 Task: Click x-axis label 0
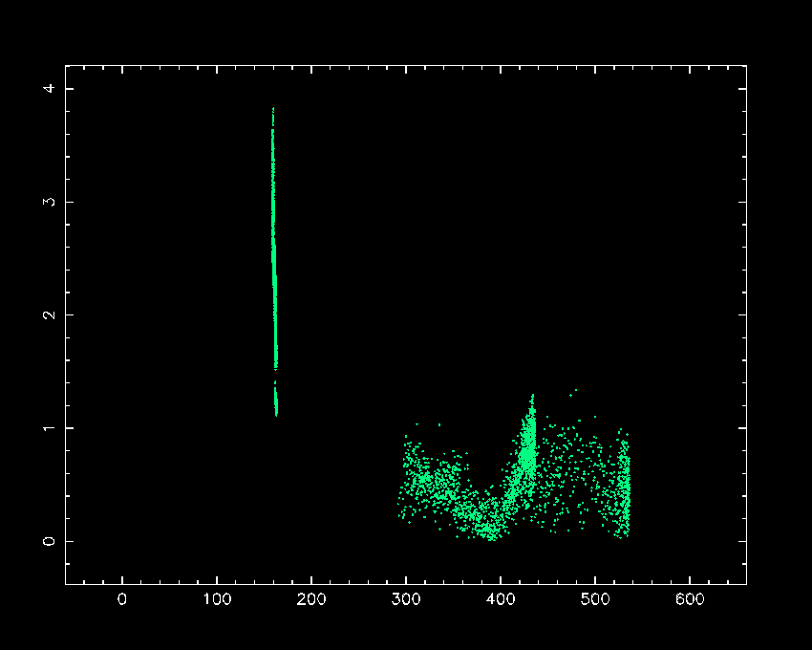tap(122, 599)
